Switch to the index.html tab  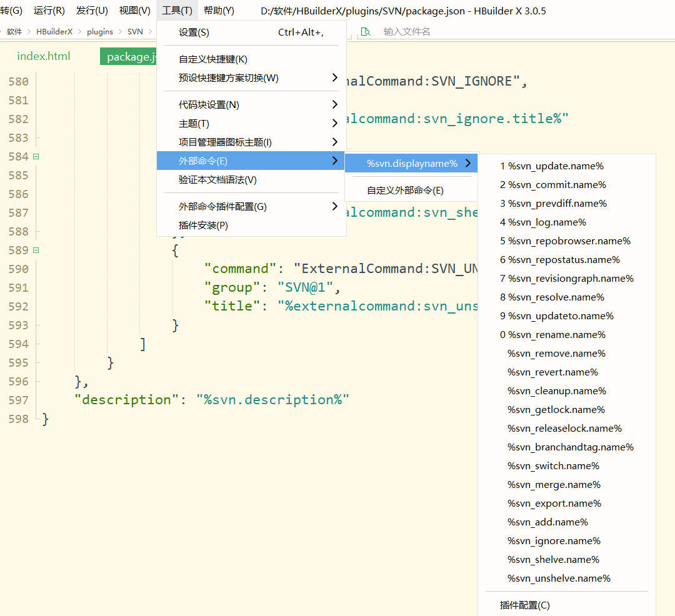click(44, 56)
